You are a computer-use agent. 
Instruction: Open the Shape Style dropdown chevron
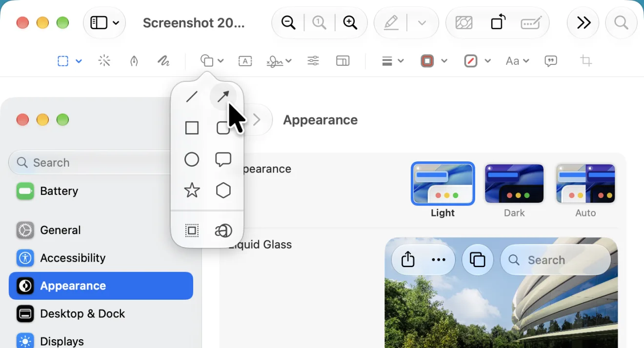coord(401,61)
